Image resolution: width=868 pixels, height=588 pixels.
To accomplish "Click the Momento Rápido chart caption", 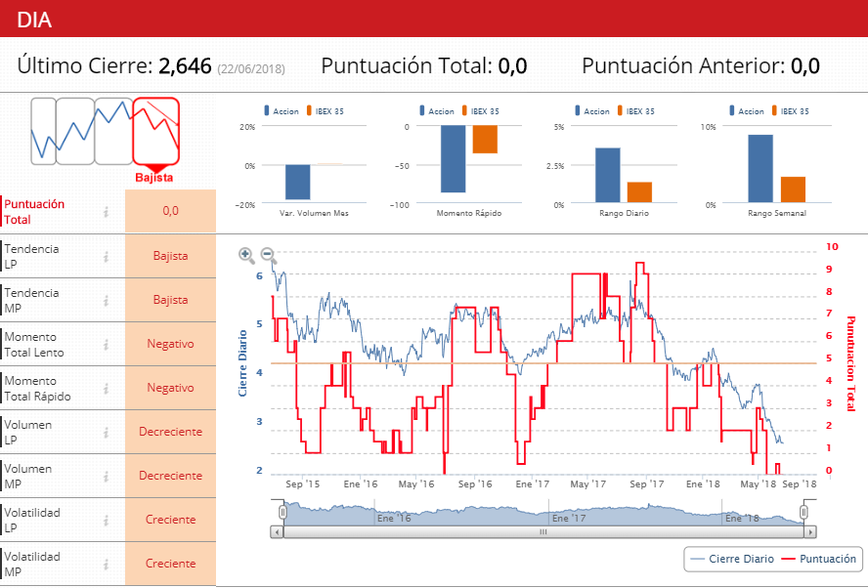I will pyautogui.click(x=469, y=213).
